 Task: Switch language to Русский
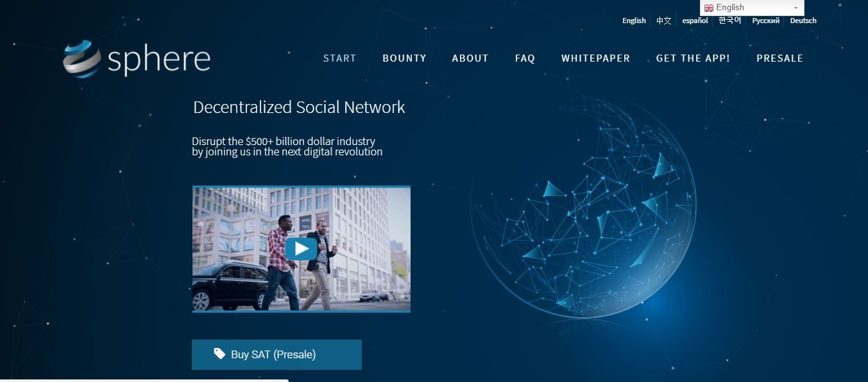tap(766, 21)
